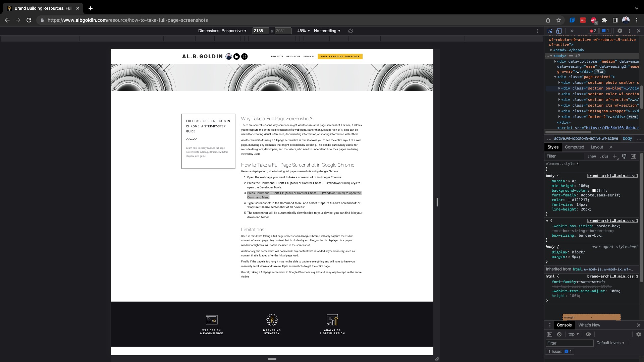This screenshot has width=644, height=362.
Task: Open DevTools settings gear
Action: pyautogui.click(x=620, y=31)
